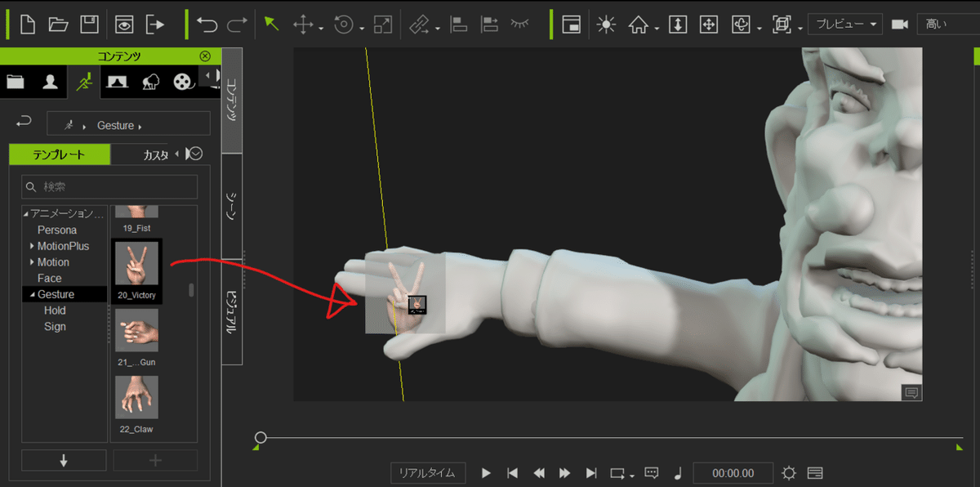Viewport: 980px width, 487px height.
Task: Select Persona in the tree
Action: pyautogui.click(x=57, y=230)
